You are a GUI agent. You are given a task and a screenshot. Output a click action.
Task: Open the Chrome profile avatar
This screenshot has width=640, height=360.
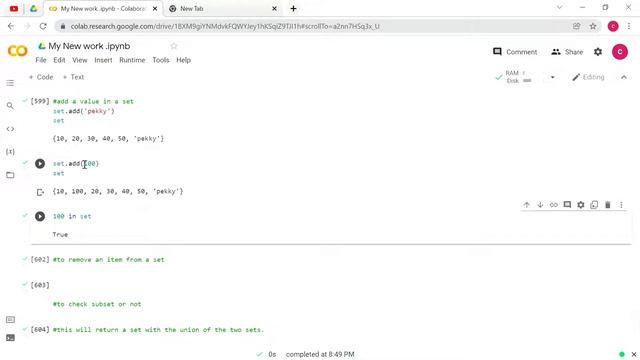click(x=613, y=26)
